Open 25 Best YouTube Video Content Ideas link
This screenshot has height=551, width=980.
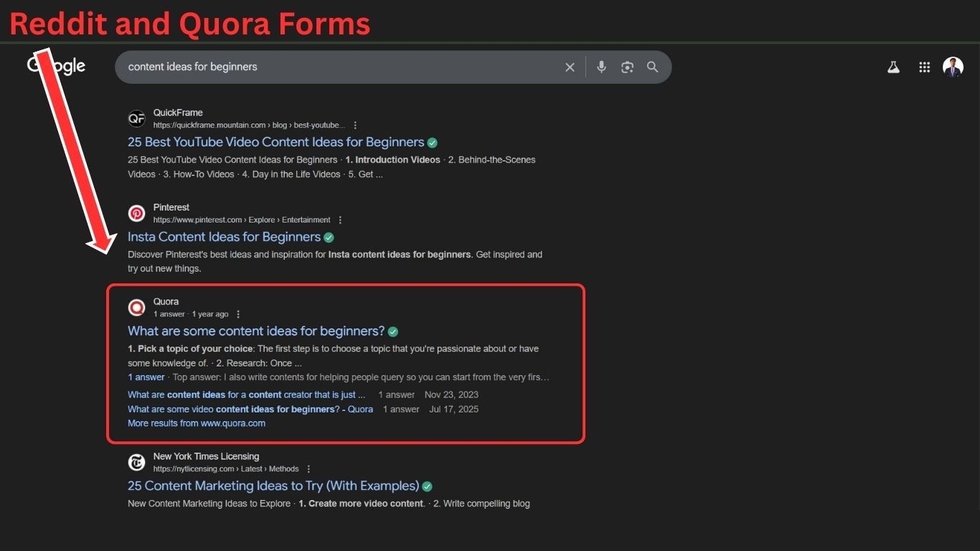(x=276, y=142)
